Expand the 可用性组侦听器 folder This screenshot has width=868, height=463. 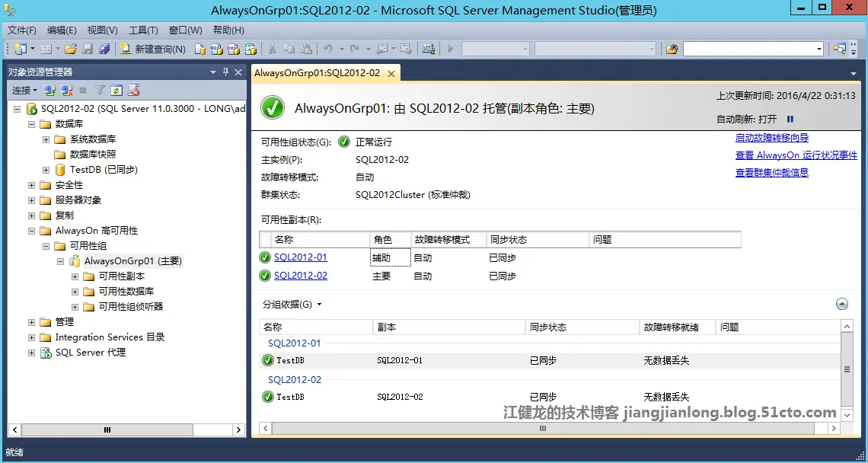click(75, 307)
